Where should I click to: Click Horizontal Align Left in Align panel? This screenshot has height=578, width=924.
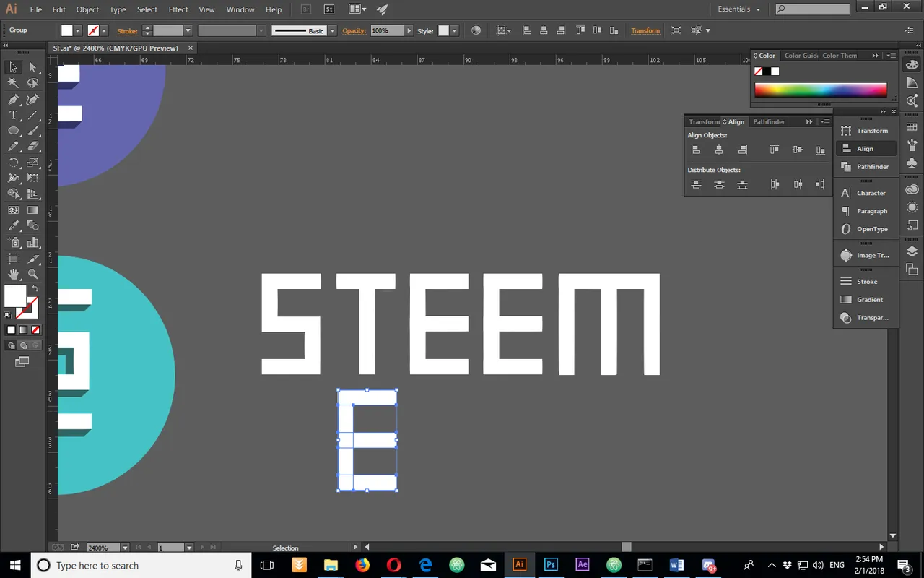pyautogui.click(x=696, y=150)
